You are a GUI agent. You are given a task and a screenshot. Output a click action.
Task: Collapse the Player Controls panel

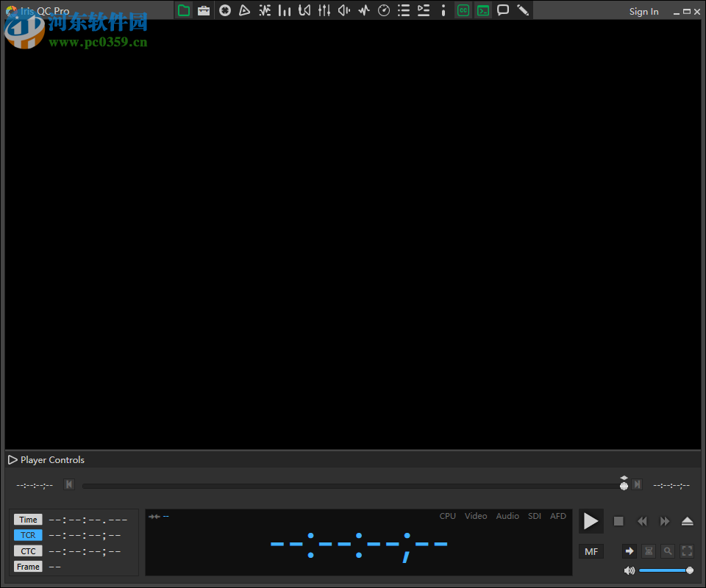click(x=13, y=460)
